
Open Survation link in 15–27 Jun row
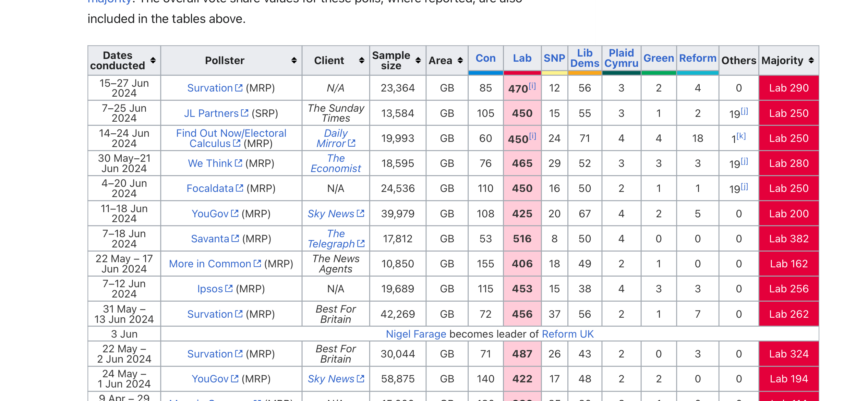click(x=215, y=88)
